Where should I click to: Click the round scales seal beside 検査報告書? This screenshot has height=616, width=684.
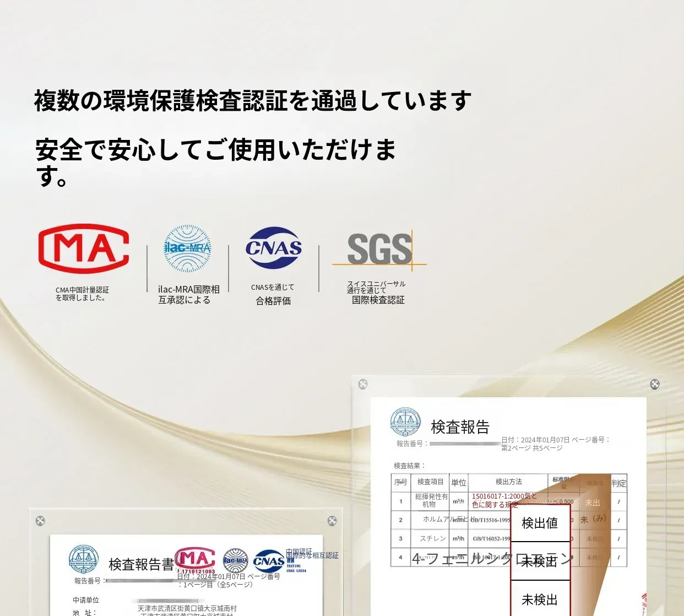point(84,559)
